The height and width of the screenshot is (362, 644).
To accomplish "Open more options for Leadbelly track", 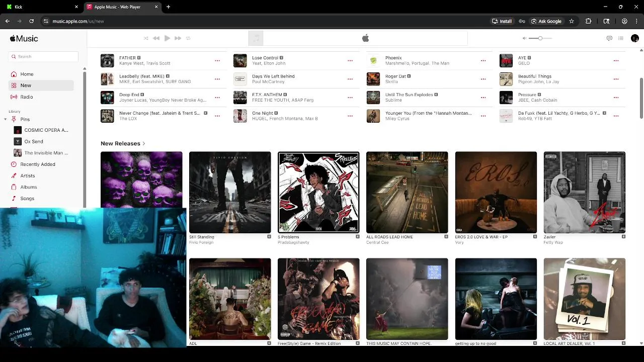I will coord(217,79).
